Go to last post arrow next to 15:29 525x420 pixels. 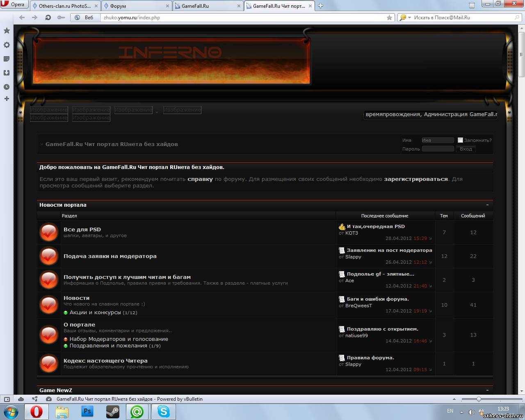[430, 239]
